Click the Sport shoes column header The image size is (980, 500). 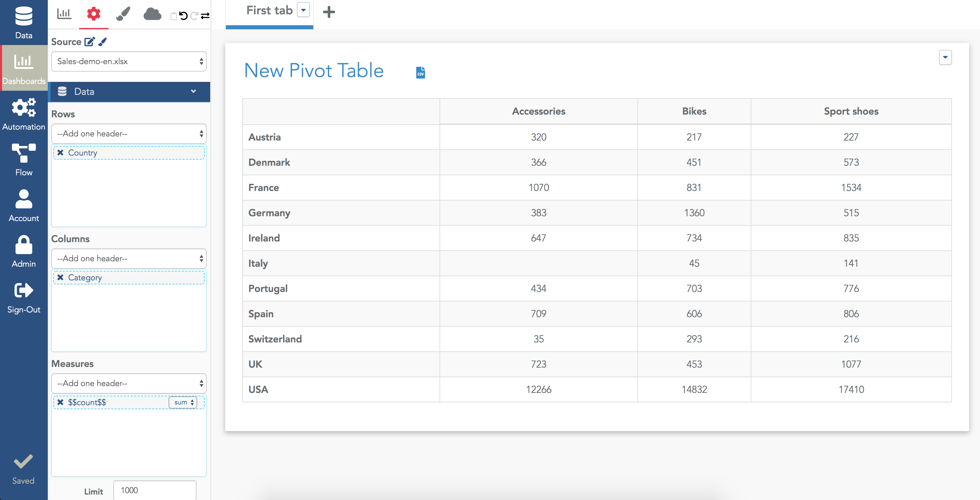coord(851,111)
